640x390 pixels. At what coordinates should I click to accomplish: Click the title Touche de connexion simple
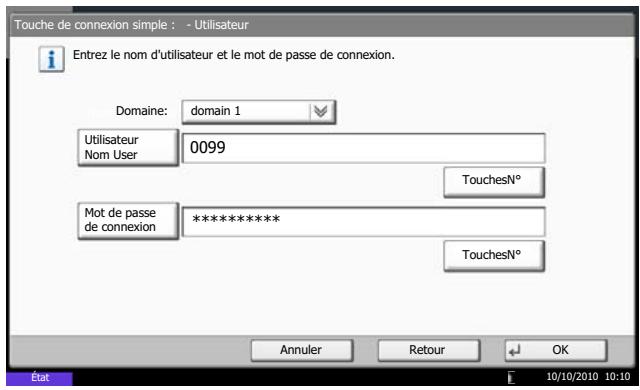click(131, 25)
